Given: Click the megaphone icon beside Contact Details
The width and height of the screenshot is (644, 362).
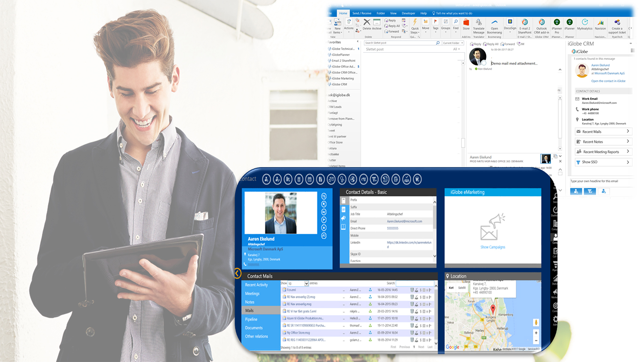Looking at the screenshot, I should [344, 218].
